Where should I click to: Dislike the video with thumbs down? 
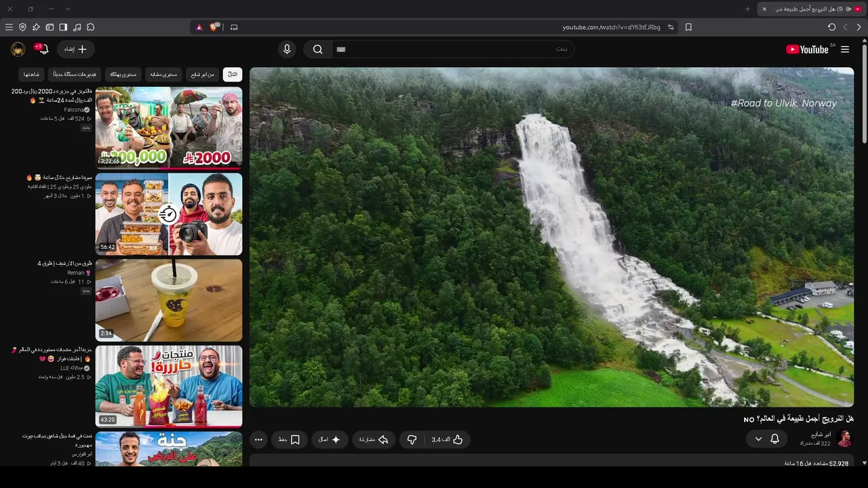pyautogui.click(x=412, y=440)
